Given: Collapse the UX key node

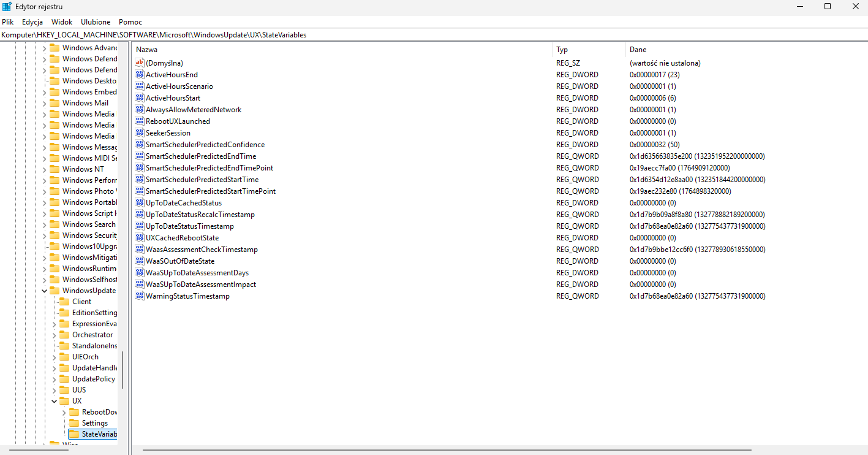Looking at the screenshot, I should 54,401.
